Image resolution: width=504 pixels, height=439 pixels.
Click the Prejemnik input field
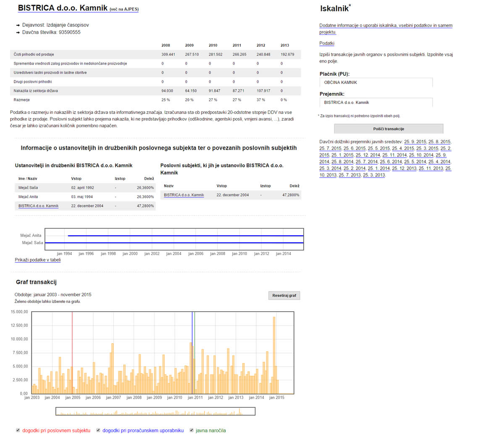[376, 103]
